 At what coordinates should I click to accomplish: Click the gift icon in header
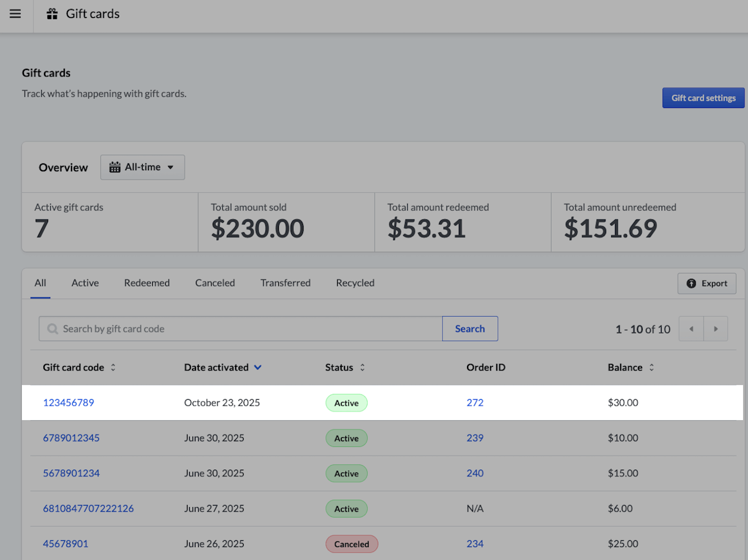click(52, 14)
